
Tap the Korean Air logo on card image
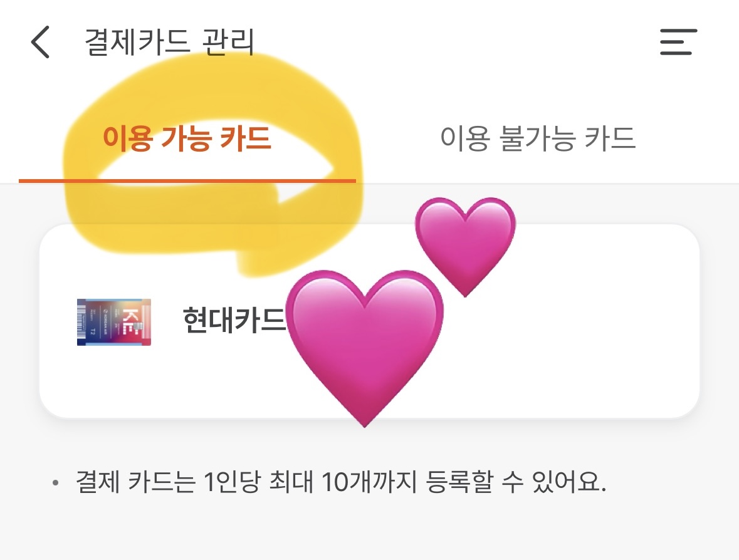(106, 322)
